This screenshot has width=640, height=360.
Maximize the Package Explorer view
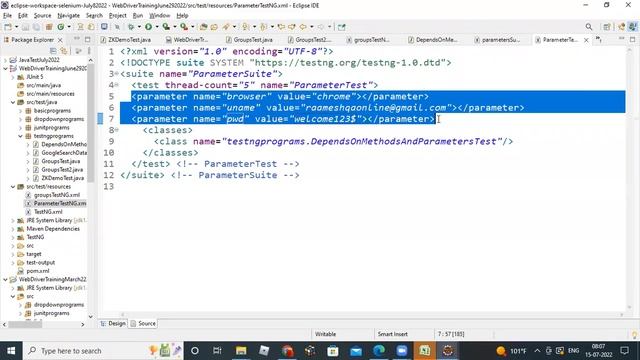pyautogui.click(x=87, y=40)
